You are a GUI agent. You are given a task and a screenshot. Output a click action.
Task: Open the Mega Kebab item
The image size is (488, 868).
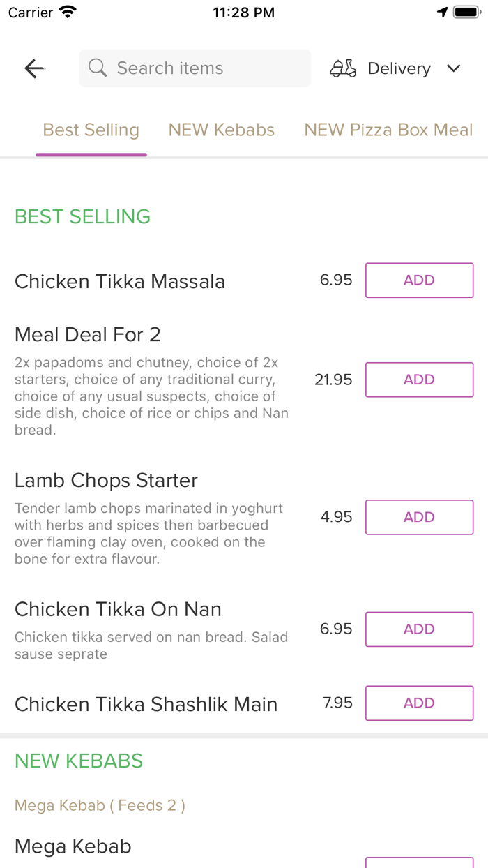pyautogui.click(x=73, y=846)
